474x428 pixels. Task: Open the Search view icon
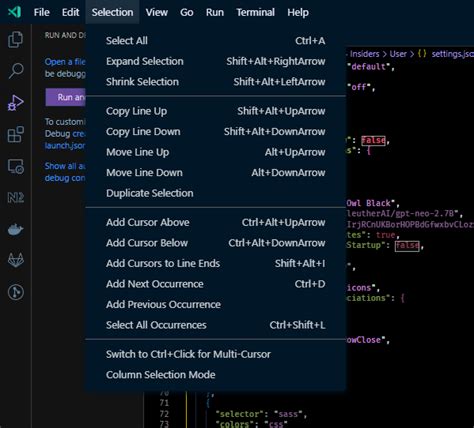point(15,71)
